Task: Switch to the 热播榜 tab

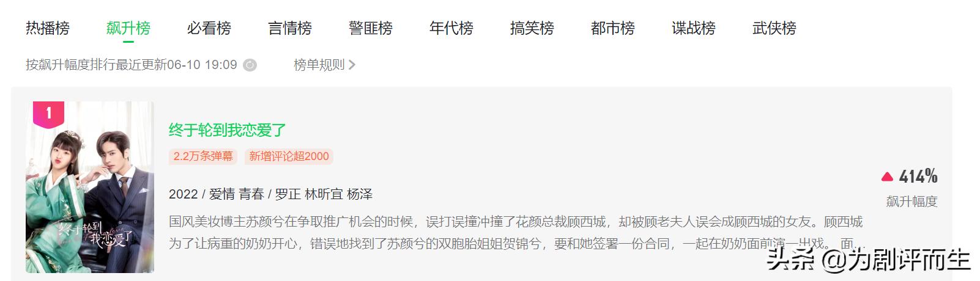Action: pos(48,28)
